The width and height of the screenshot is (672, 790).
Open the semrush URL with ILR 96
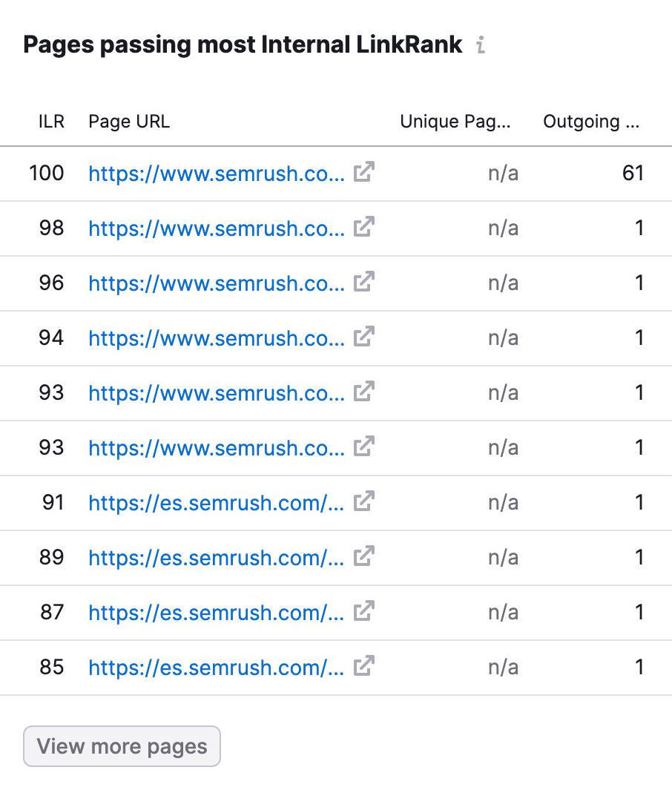tap(217, 283)
